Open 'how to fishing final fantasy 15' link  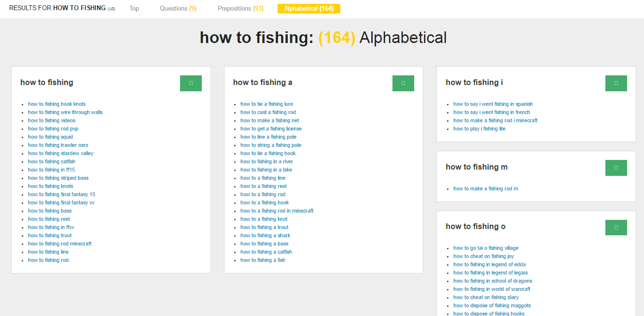pyautogui.click(x=62, y=194)
